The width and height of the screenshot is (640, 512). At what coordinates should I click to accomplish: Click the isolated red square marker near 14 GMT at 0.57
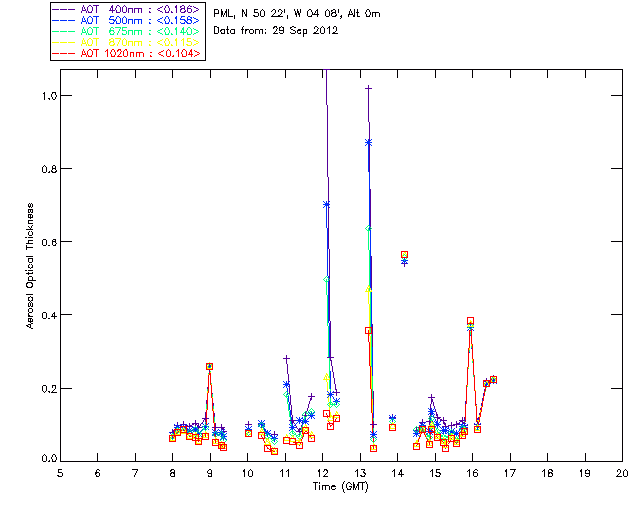pos(404,255)
